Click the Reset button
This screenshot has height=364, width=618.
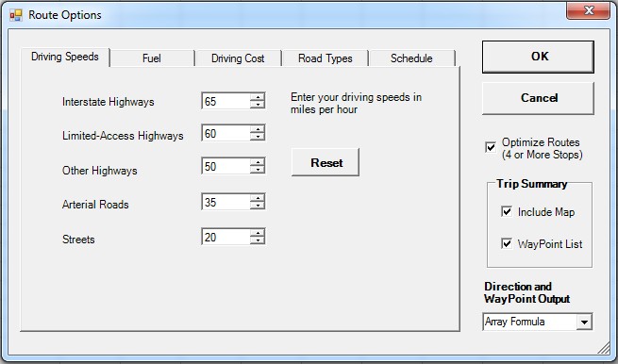coord(326,162)
